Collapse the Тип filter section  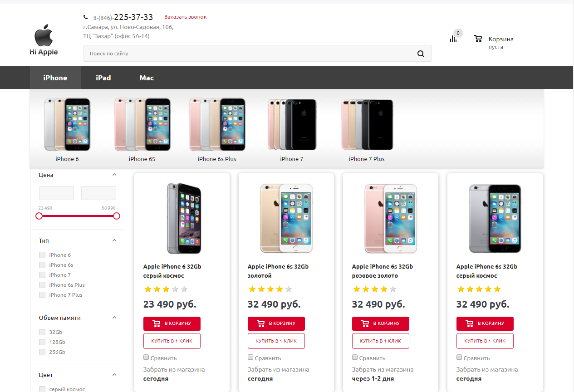(114, 240)
